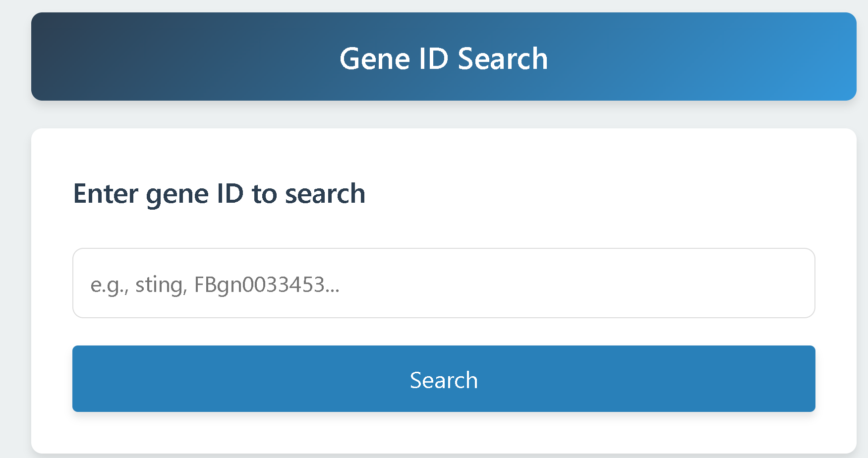Click the 'Enter gene ID to search' heading
868x458 pixels.
coord(219,193)
